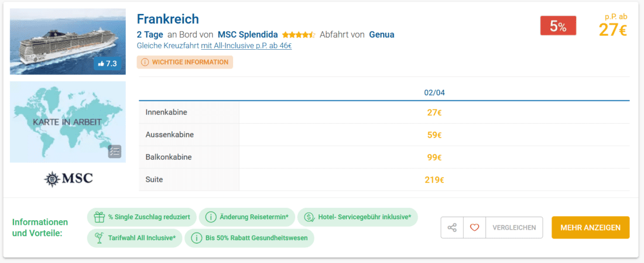Click the share icon button
This screenshot has width=644, height=263.
pos(452,227)
